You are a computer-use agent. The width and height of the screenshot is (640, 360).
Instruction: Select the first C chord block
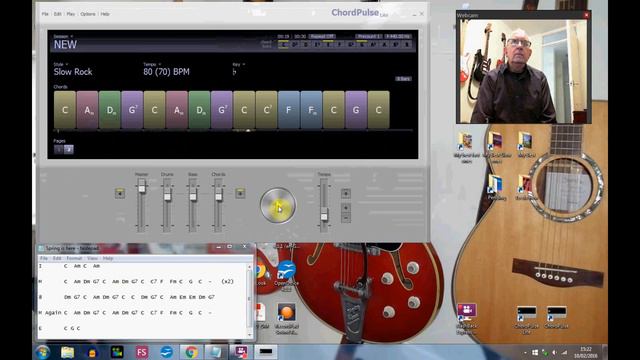pyautogui.click(x=65, y=110)
